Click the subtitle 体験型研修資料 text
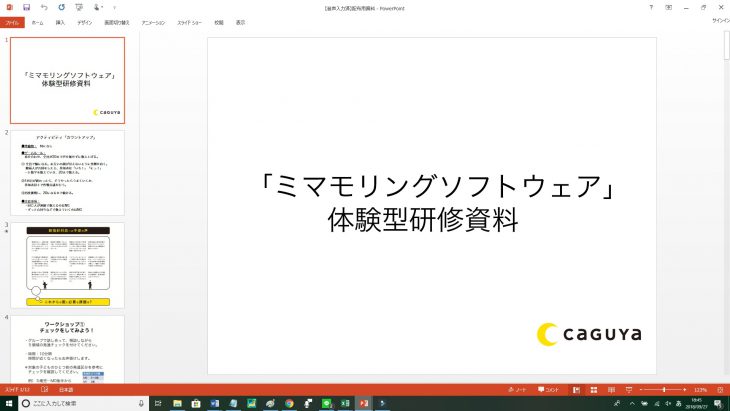 423,220
